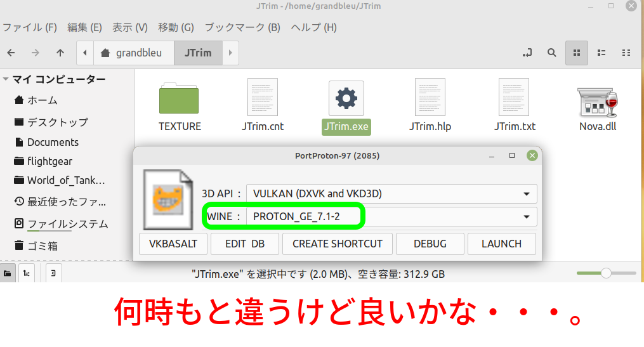Screen dimensions: 644x347
Task: Open the 移動 (G) menu
Action: point(176,27)
